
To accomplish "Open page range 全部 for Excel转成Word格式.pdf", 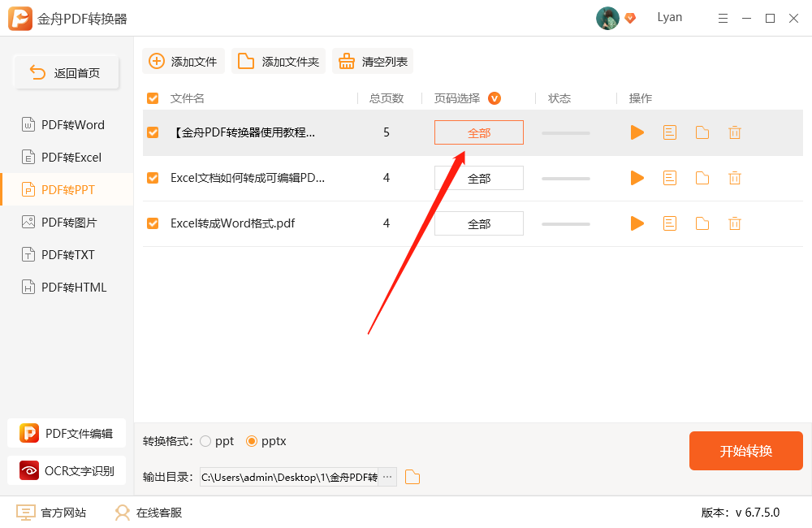I will (479, 223).
